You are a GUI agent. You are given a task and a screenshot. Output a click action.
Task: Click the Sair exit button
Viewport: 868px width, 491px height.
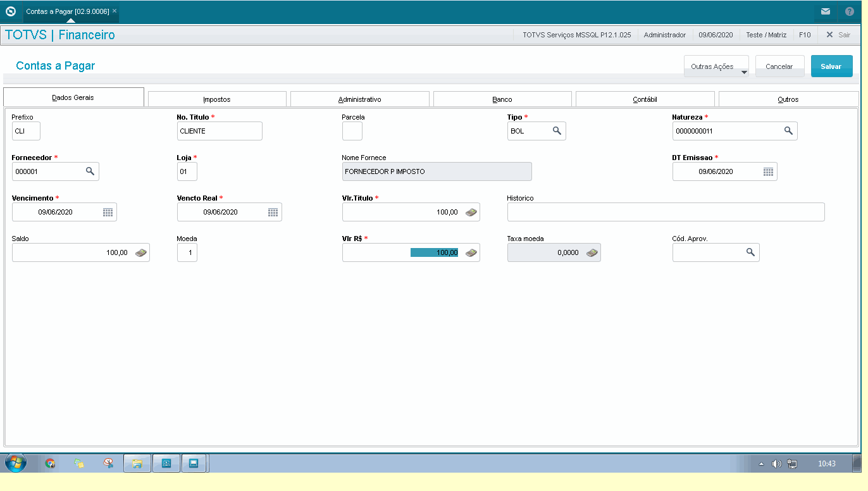(838, 35)
